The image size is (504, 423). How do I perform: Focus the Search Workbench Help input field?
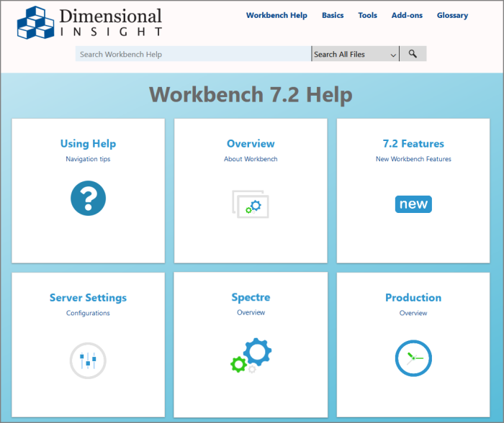tap(193, 54)
